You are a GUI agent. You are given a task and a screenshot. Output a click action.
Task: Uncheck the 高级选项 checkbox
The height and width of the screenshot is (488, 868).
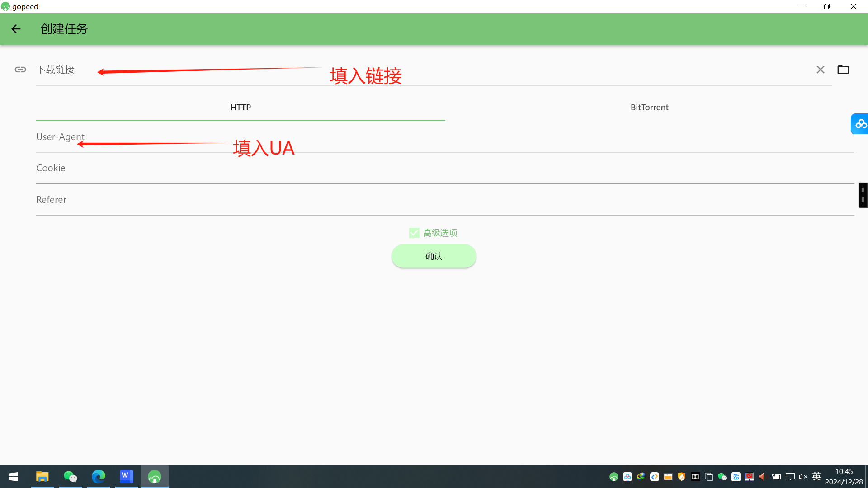pyautogui.click(x=414, y=232)
